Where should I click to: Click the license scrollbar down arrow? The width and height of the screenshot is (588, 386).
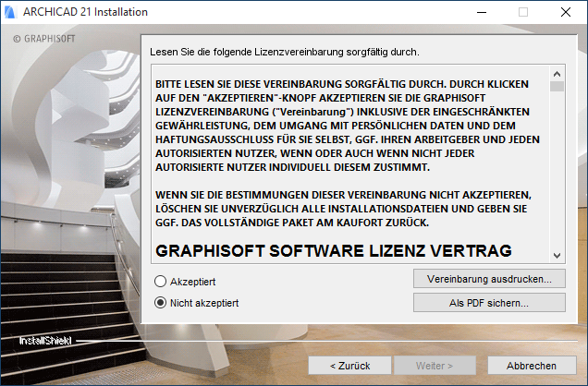pos(557,256)
